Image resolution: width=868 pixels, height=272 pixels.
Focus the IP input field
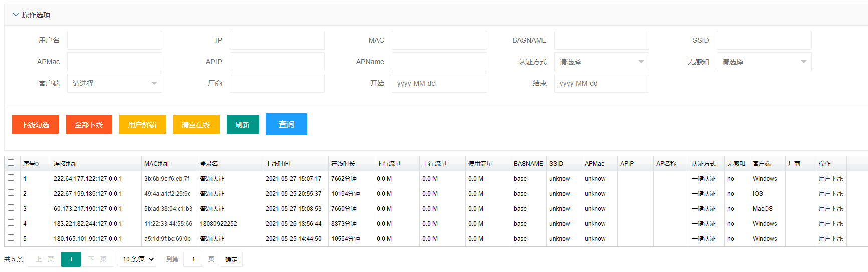pos(277,40)
